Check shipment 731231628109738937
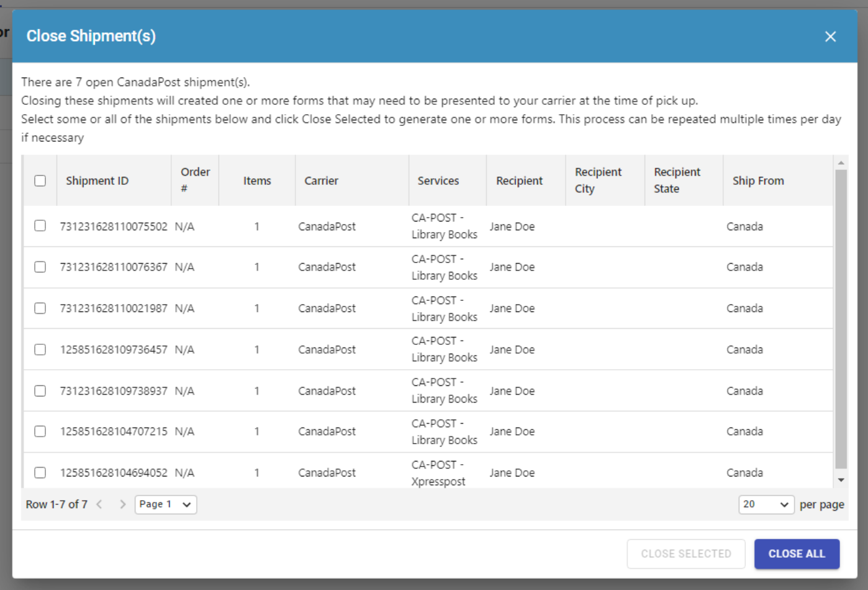Screen dimensions: 868x590 [x=40, y=391]
